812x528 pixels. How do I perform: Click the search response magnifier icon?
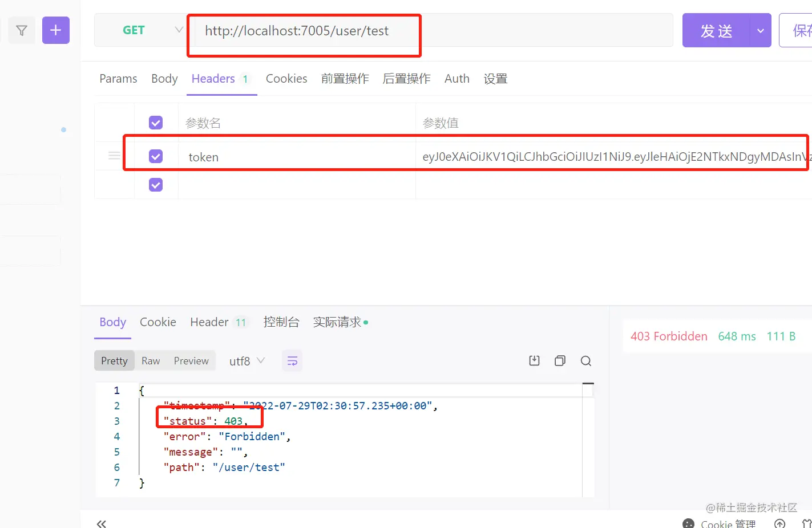(x=586, y=361)
